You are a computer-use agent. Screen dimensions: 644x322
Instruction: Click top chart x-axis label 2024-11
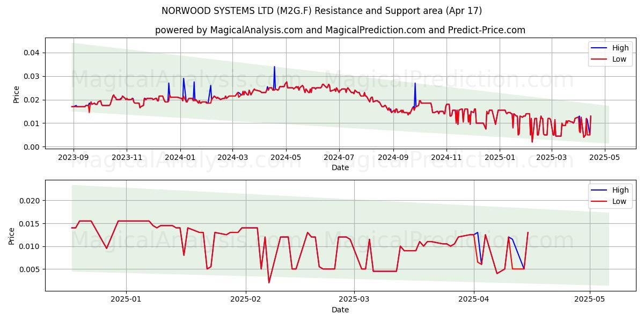447,158
